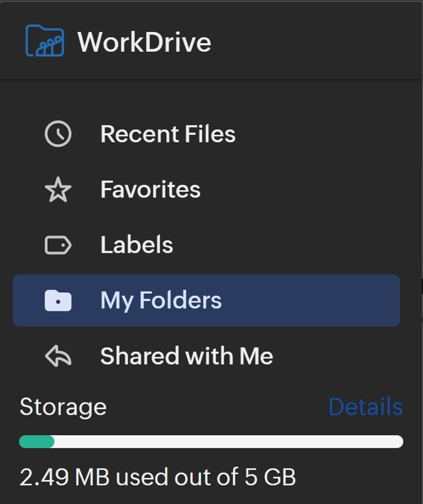Select My Folders in sidebar
This screenshot has height=504, width=423.
[206, 301]
